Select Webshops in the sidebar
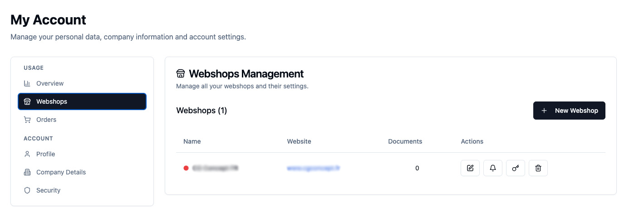644x217 pixels. [82, 101]
